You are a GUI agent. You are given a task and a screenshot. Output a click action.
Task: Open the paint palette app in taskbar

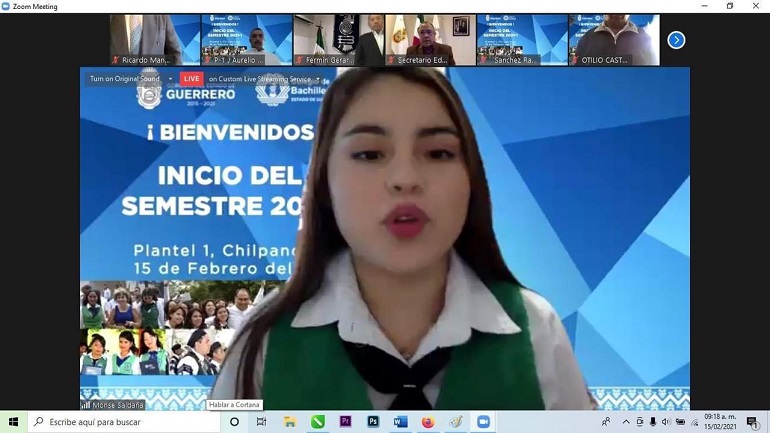pos(456,422)
